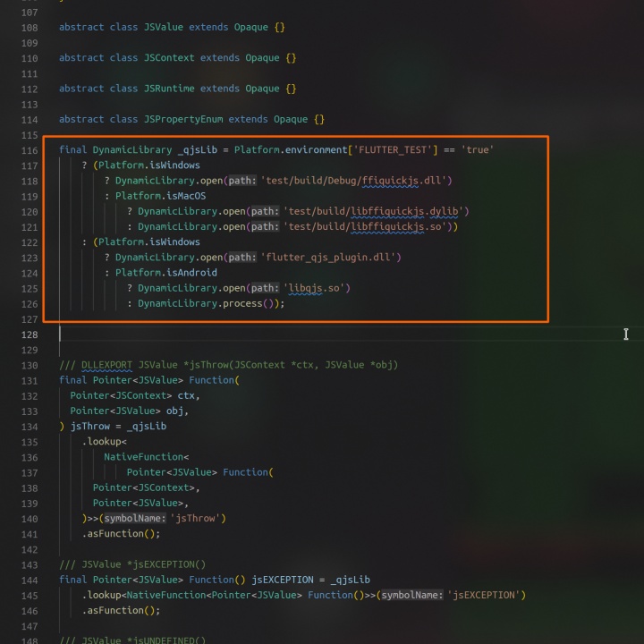Click the path: hint on line 125
The image size is (644, 644).
(x=265, y=288)
